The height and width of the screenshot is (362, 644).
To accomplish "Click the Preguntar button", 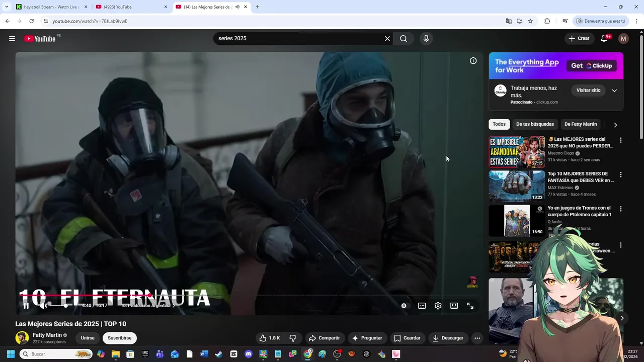I will 367,338.
